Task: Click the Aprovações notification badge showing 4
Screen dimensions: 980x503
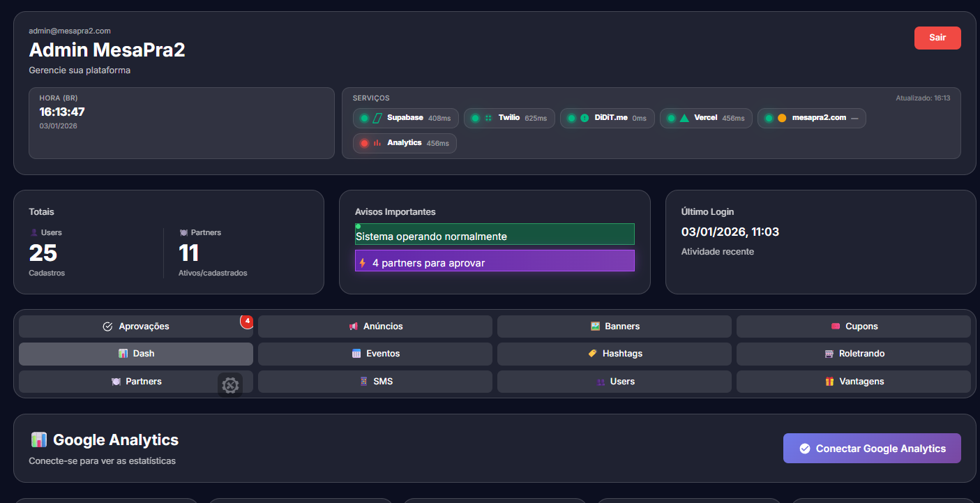Action: pos(247,322)
